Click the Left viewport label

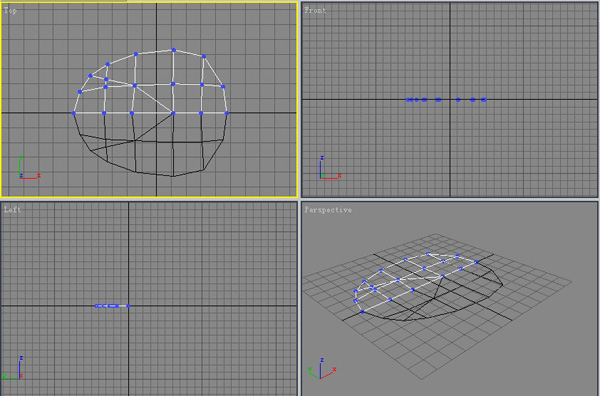pos(13,209)
